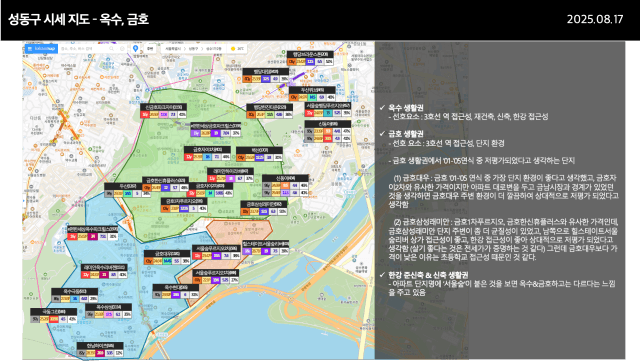Select the 행당한진타운 price label
Screen dimensions: 640x361
pos(269,111)
